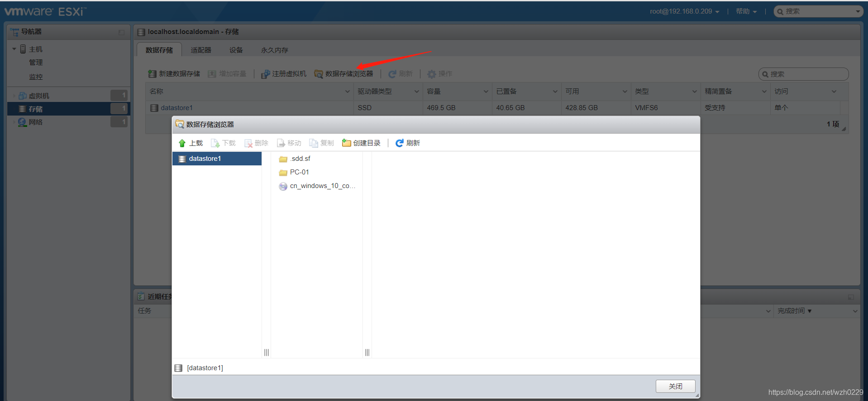This screenshot has height=401, width=868.
Task: Close the datastore browser with 关闭
Action: coord(675,386)
